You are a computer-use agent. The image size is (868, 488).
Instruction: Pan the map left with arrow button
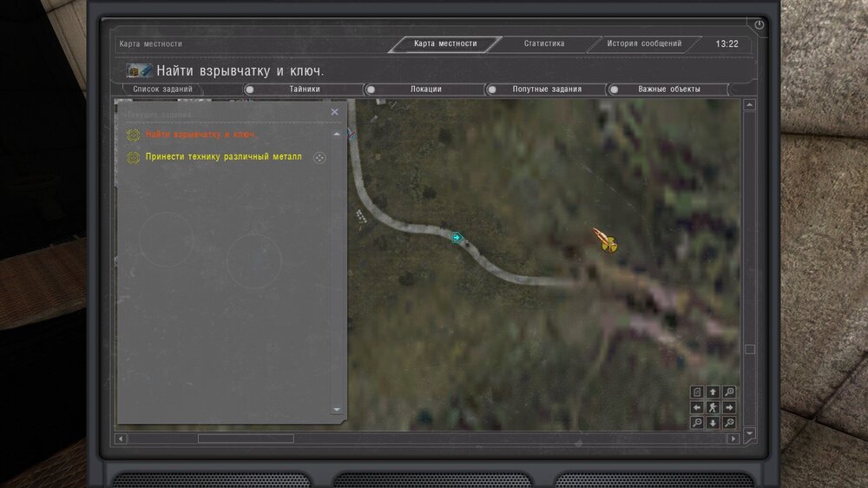pos(697,408)
